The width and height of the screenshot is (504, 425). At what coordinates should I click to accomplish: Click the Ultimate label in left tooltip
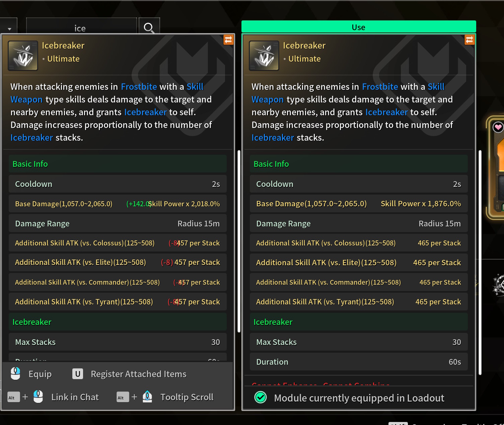pos(63,59)
